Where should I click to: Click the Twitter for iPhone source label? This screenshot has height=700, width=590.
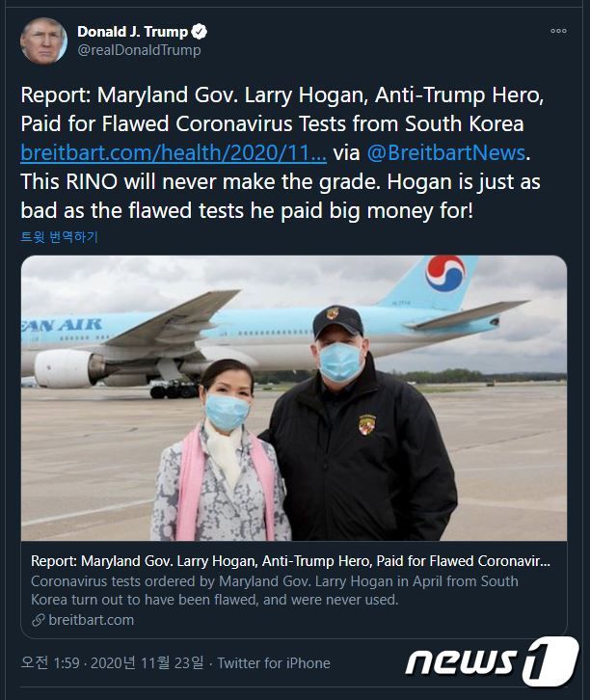tap(274, 663)
